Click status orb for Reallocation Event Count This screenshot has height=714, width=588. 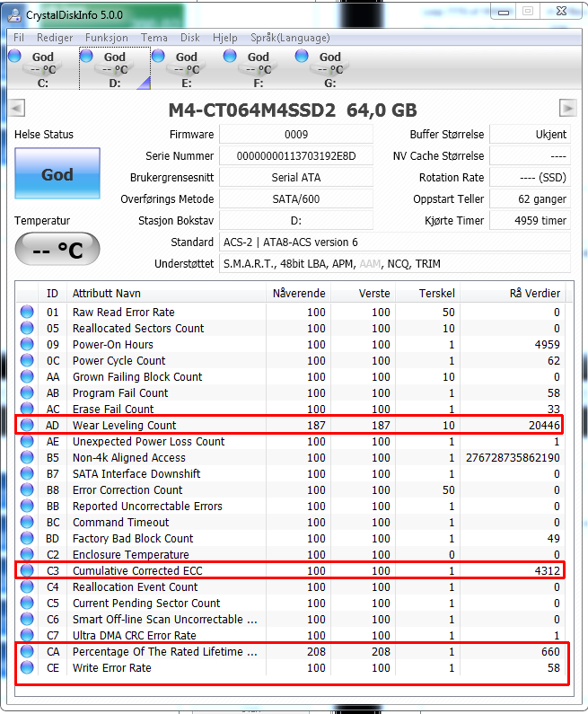tap(27, 586)
